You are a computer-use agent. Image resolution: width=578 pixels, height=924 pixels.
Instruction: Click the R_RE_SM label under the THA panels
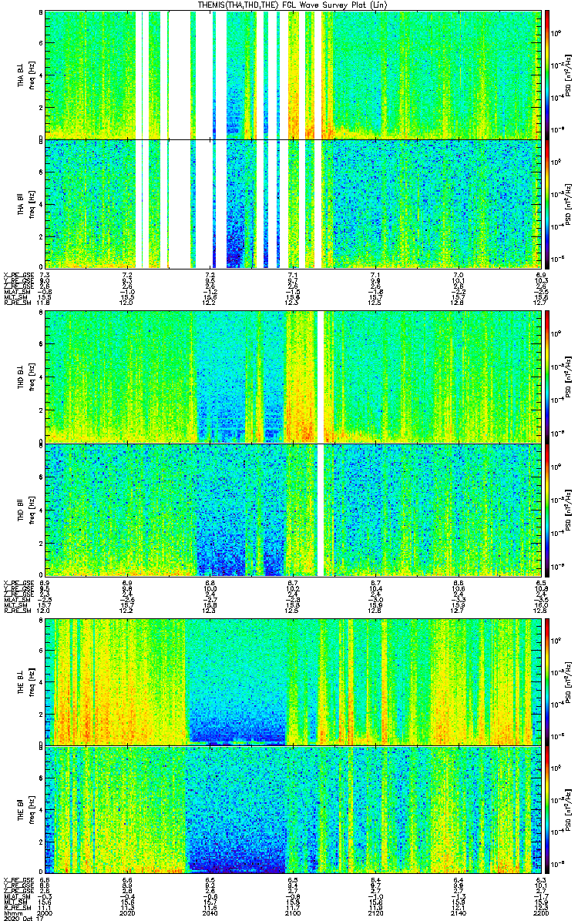[x=18, y=303]
